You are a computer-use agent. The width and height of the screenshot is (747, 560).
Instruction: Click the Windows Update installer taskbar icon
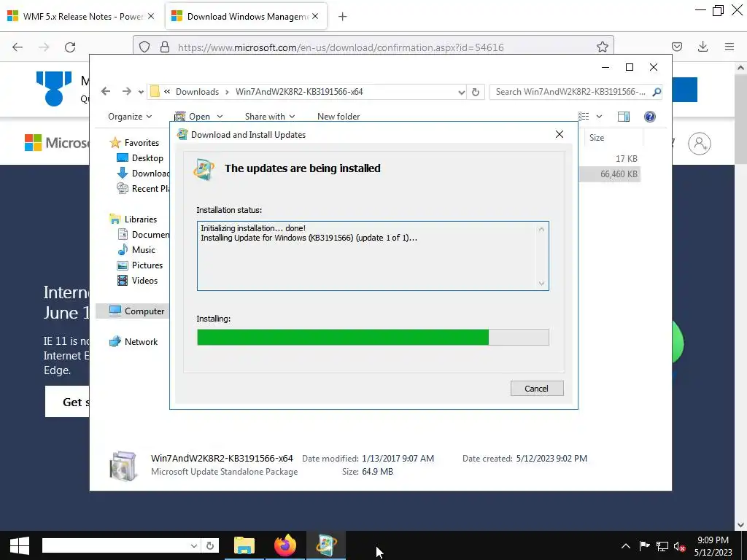326,545
